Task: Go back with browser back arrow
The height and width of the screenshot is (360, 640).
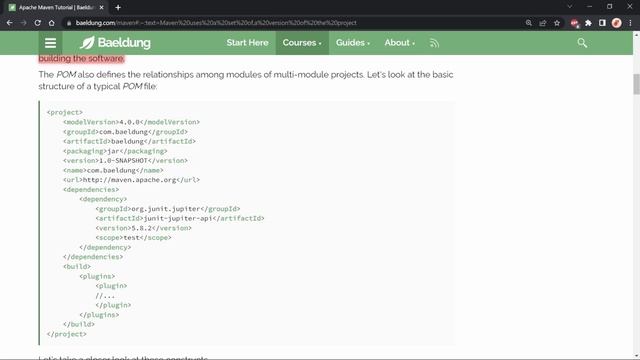Action: click(x=9, y=23)
